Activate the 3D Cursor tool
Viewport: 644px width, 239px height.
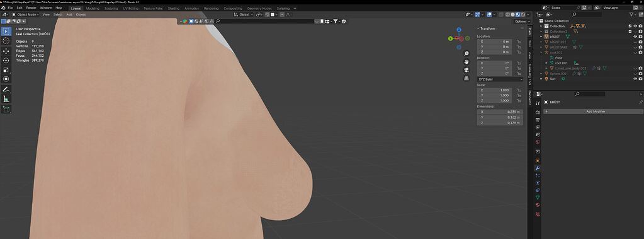pos(6,41)
